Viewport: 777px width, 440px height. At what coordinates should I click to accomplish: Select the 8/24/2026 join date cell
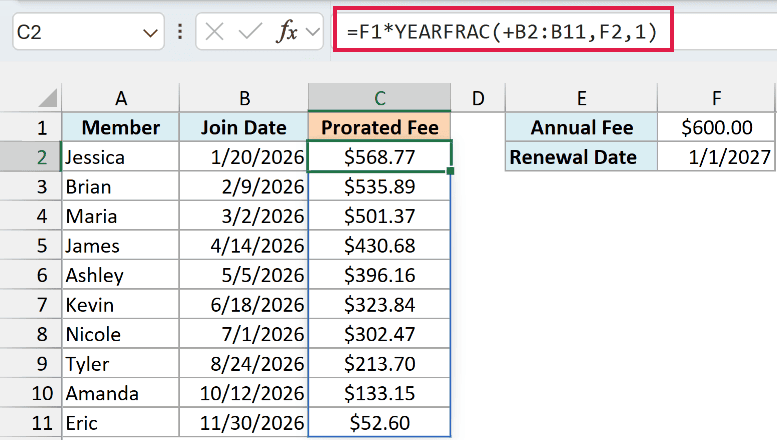coord(244,364)
